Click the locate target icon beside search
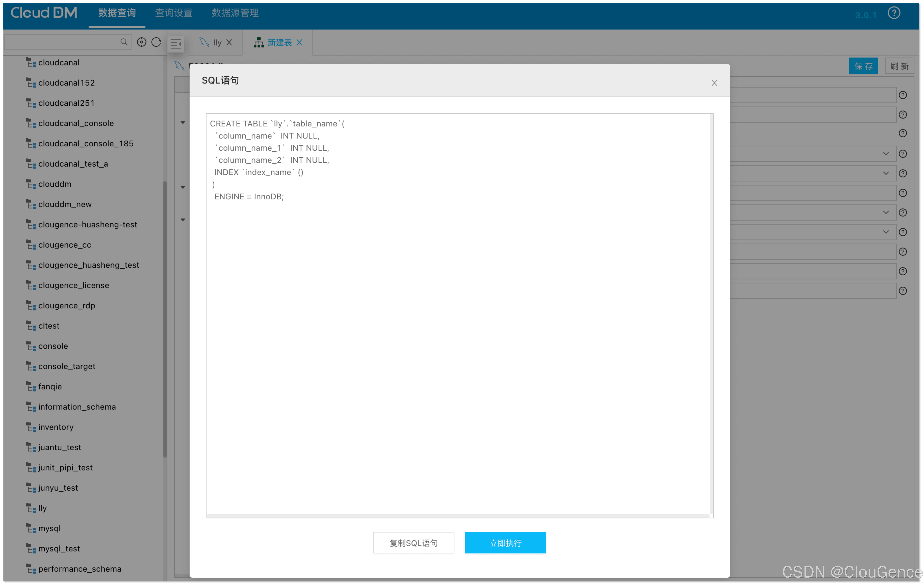The height and width of the screenshot is (586, 924). click(142, 42)
